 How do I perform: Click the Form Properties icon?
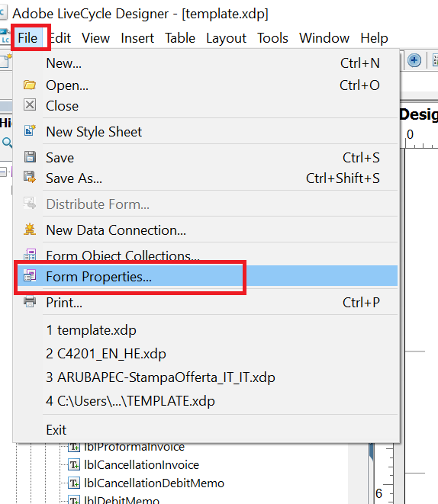point(30,275)
